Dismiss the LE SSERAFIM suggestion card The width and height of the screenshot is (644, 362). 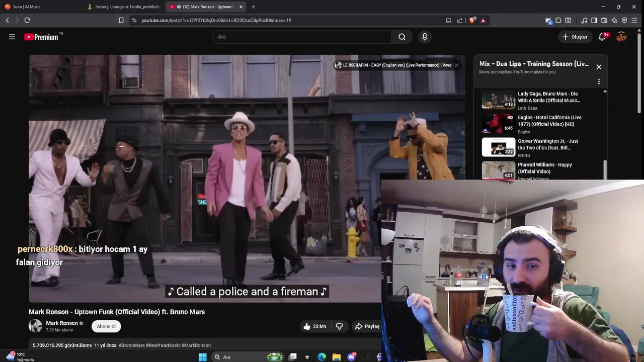(456, 65)
